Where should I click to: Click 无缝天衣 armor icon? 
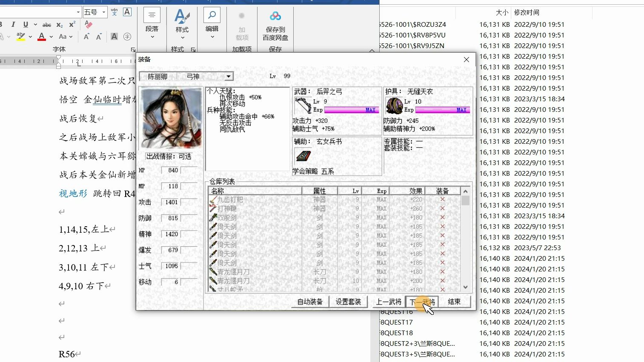coord(394,105)
